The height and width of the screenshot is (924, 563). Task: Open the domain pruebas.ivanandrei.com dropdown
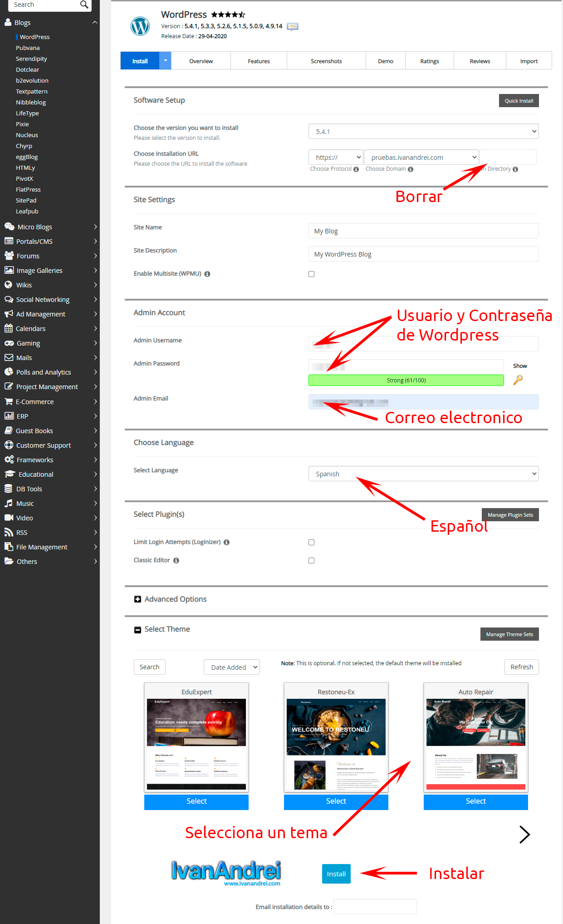click(x=421, y=157)
